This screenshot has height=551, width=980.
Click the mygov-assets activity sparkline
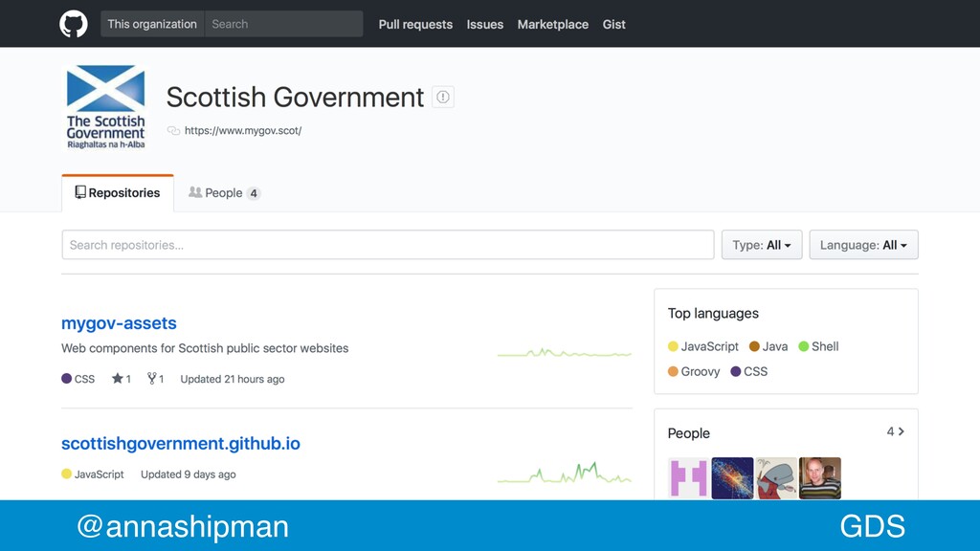pos(565,353)
